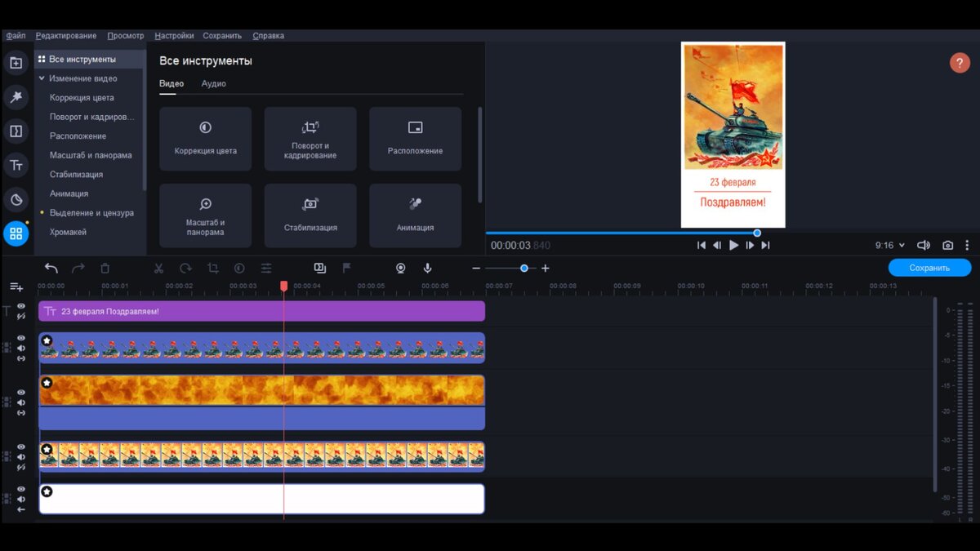Viewport: 980px width, 551px height.
Task: Toggle visibility of the tank overlay track
Action: pos(21,338)
